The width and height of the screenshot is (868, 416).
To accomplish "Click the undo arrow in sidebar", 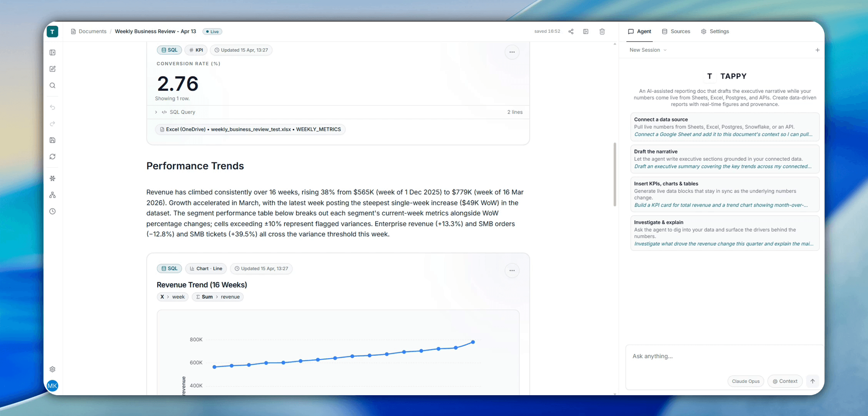I will click(x=53, y=107).
